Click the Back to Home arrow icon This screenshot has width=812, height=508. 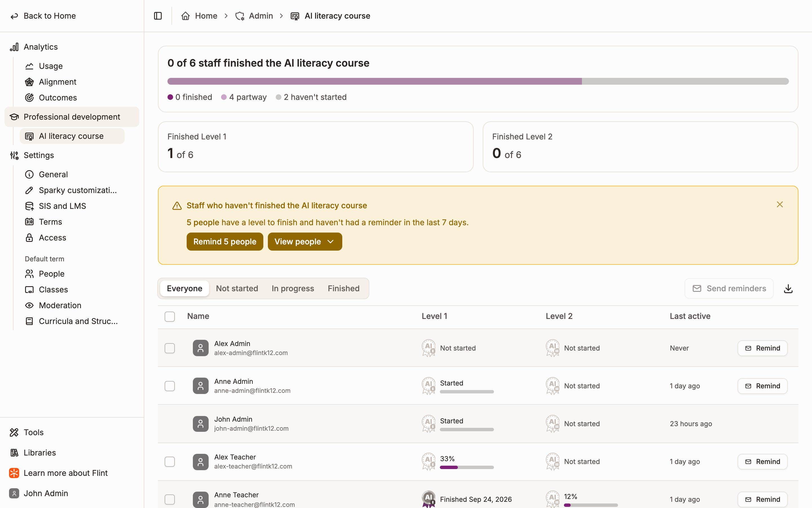[x=14, y=16]
